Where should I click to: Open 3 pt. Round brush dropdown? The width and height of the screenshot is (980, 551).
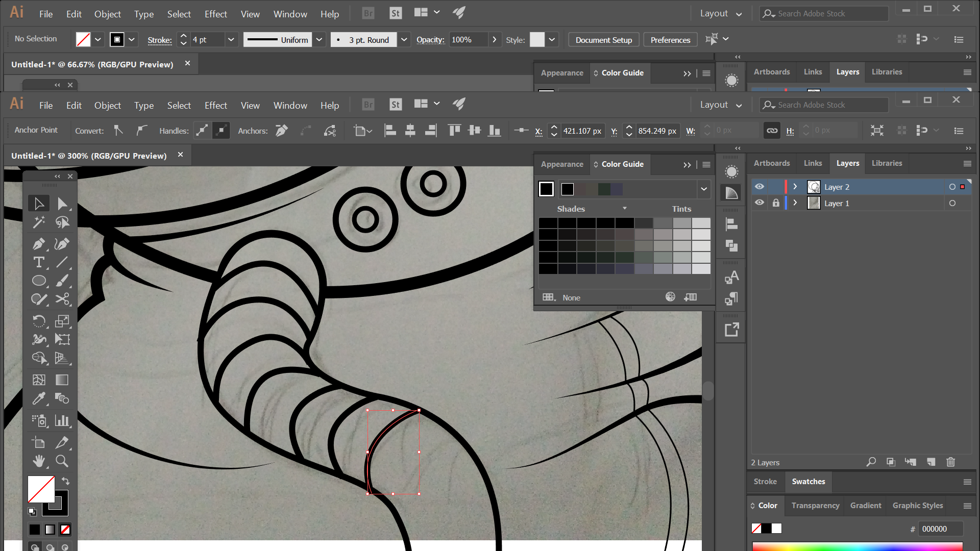click(404, 39)
